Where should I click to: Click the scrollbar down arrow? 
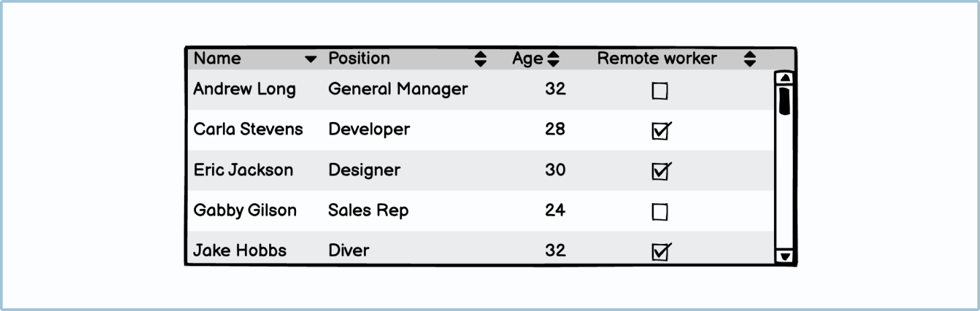pyautogui.click(x=784, y=255)
